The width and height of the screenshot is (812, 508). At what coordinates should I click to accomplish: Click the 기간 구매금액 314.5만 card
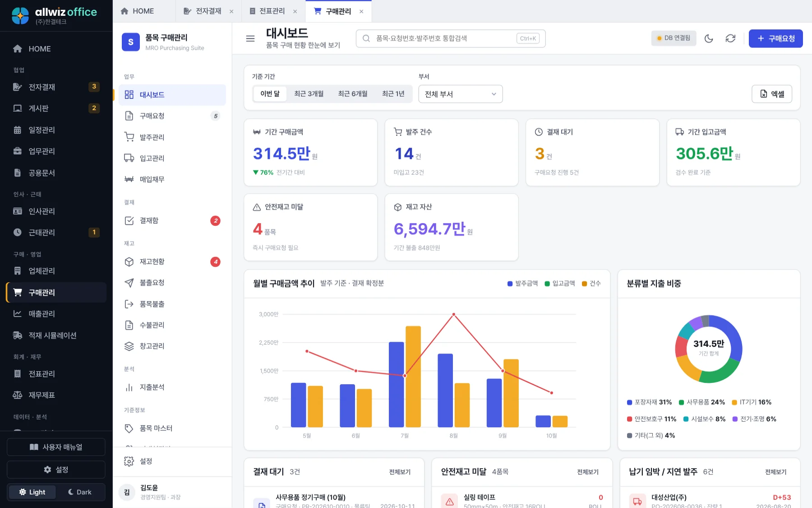coord(310,153)
